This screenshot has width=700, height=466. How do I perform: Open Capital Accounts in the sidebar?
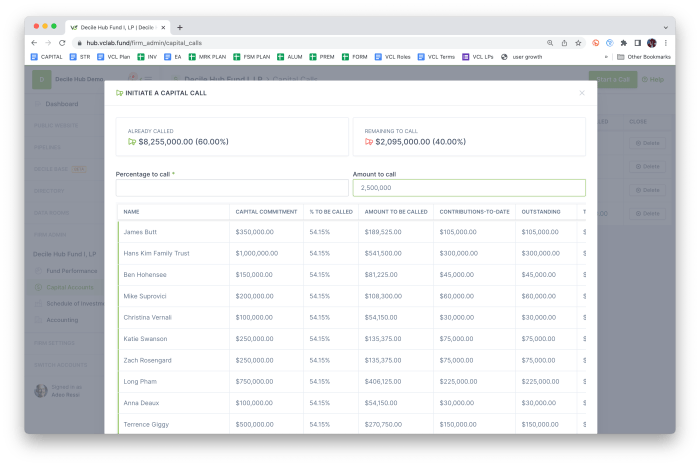70,287
